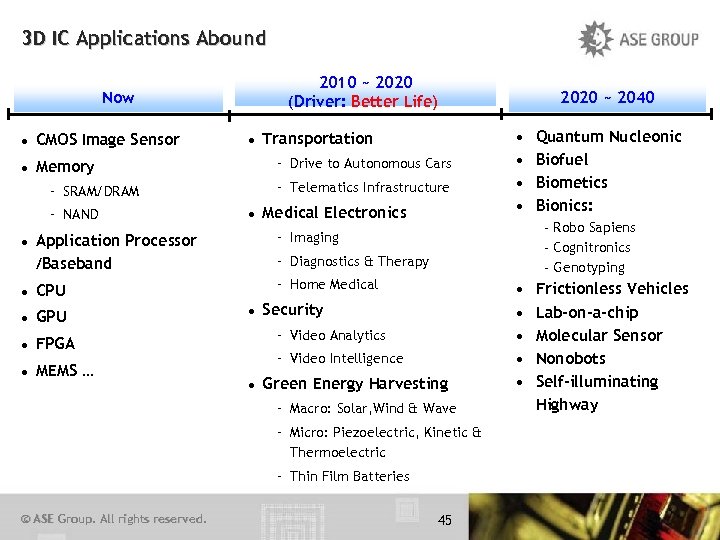Click the 'Biofuel' bullet

pos(562,160)
